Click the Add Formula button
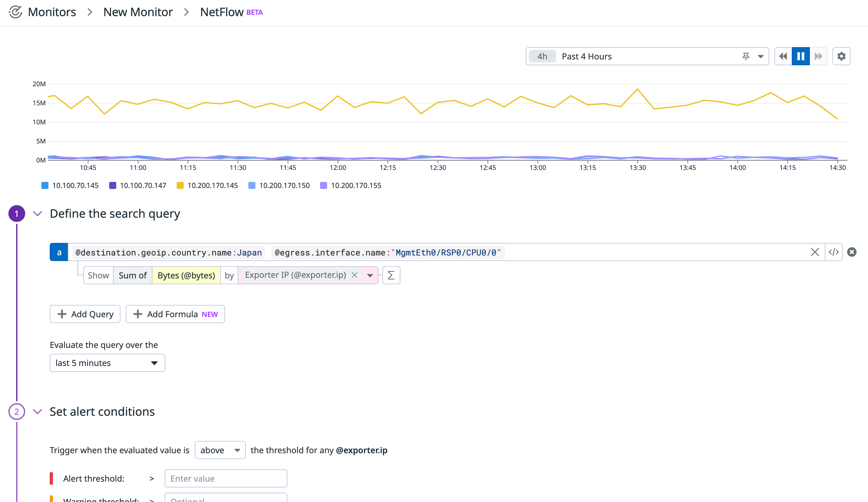 [x=175, y=314]
